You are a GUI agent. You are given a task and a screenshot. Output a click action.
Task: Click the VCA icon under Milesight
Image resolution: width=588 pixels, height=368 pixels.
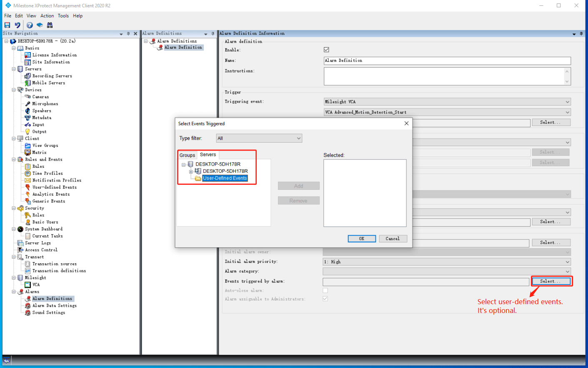click(28, 285)
